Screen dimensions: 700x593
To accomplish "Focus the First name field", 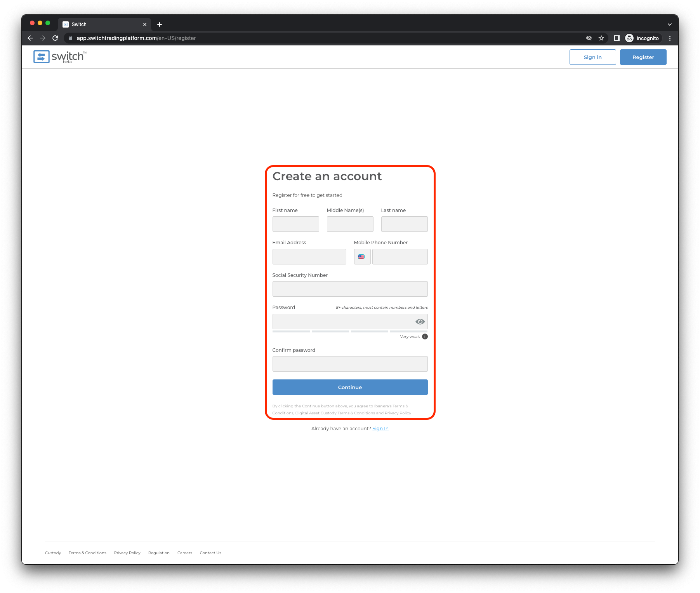I will (295, 224).
